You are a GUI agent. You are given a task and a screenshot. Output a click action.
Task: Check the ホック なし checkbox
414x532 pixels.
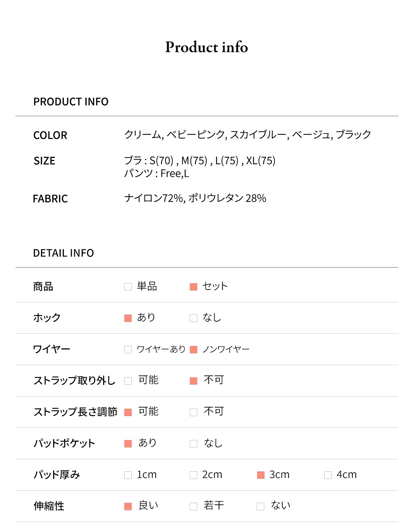click(194, 318)
